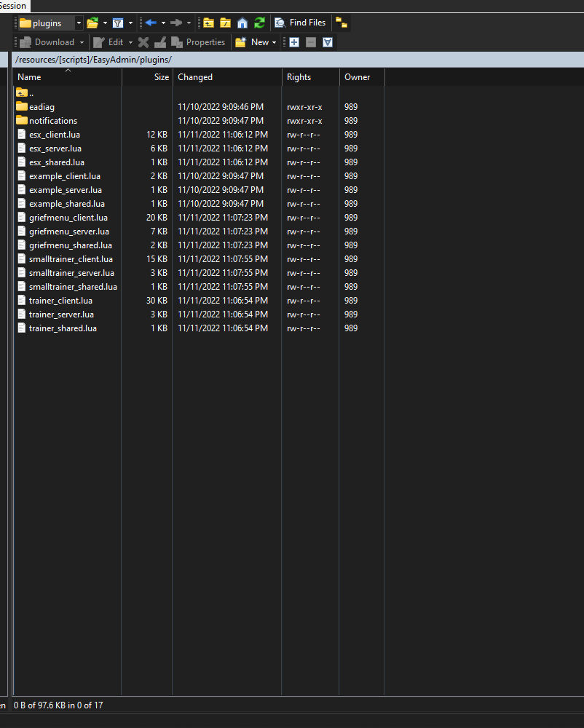Sort files by the Size column

tap(153, 76)
